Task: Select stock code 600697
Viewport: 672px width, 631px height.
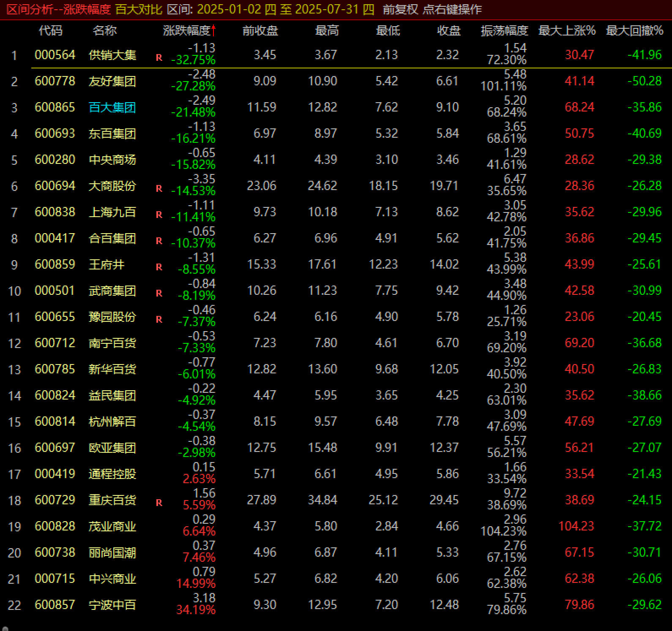Action: [55, 448]
